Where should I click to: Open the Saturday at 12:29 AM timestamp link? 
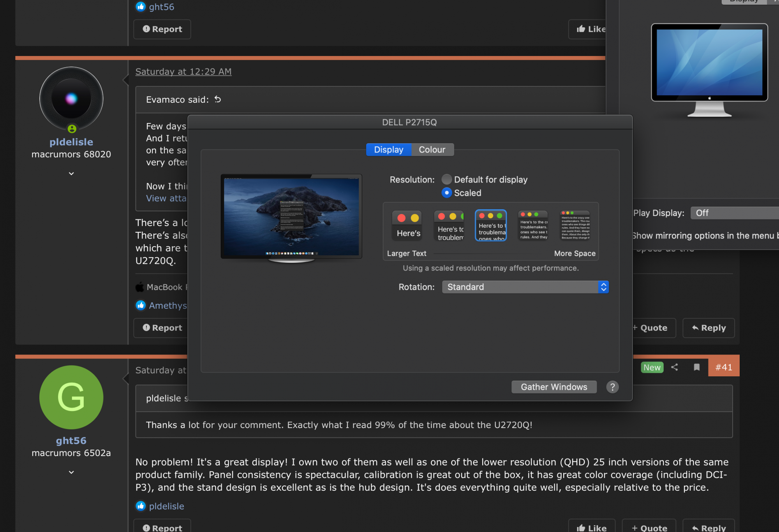(183, 72)
